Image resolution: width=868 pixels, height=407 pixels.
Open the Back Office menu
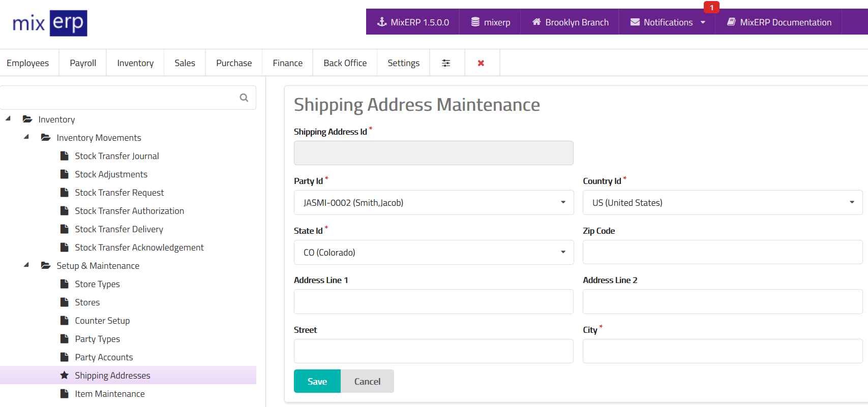point(345,63)
